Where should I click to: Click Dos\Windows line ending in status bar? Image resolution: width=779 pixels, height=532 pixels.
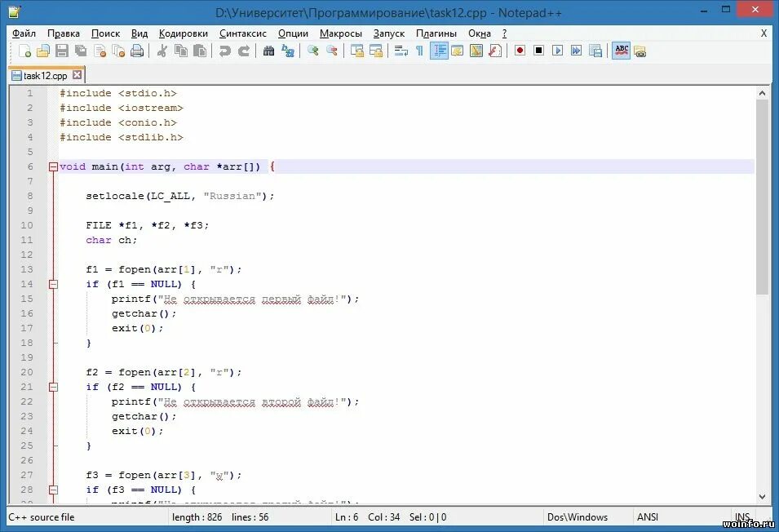[x=578, y=517]
